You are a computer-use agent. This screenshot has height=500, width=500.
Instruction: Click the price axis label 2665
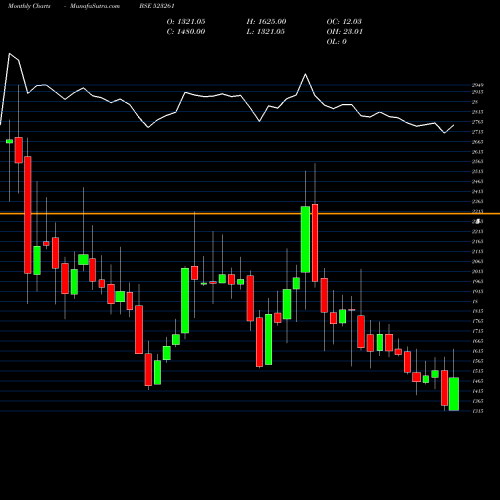[x=478, y=142]
